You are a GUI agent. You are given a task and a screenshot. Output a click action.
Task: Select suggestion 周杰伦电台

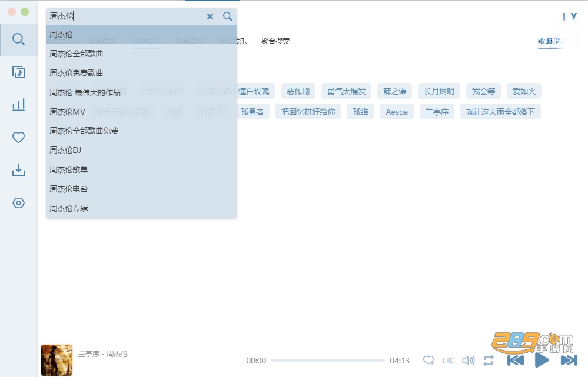[141, 189]
